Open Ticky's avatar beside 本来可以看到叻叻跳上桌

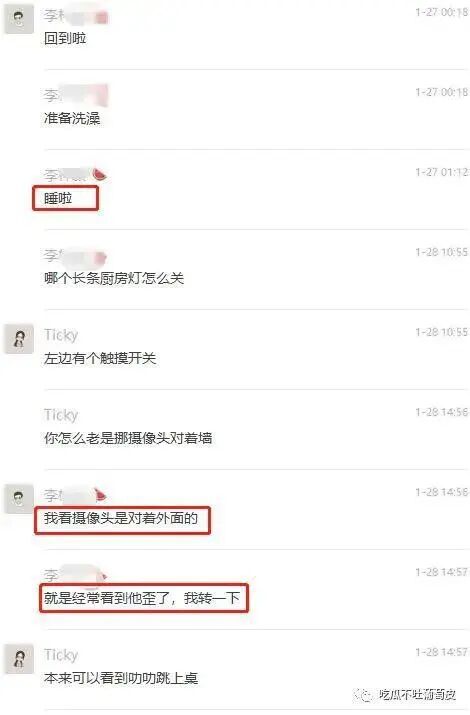point(19,659)
